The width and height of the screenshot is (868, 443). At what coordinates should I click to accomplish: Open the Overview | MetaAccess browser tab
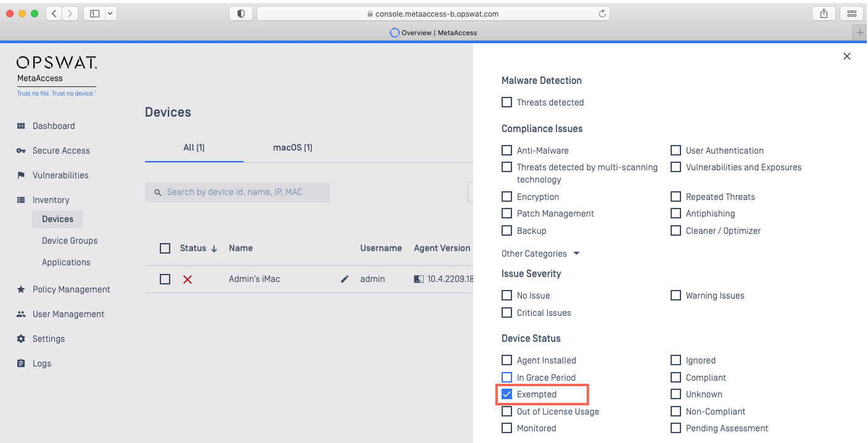tap(434, 33)
